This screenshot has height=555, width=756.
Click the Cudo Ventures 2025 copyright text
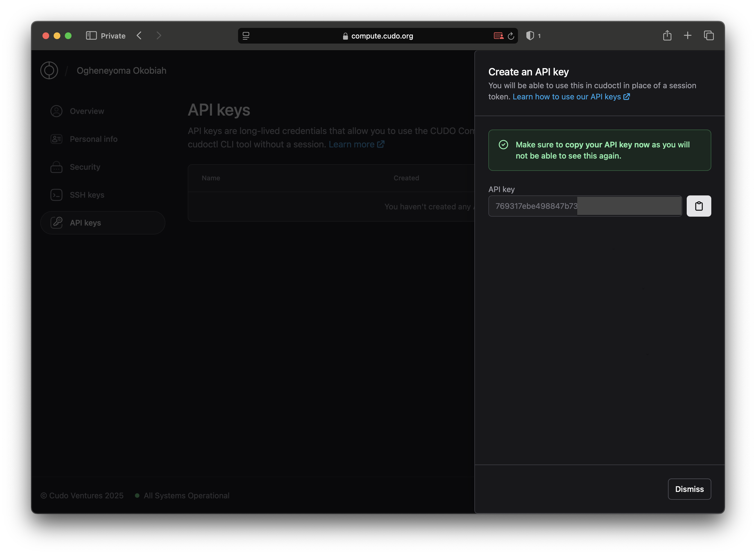point(82,496)
